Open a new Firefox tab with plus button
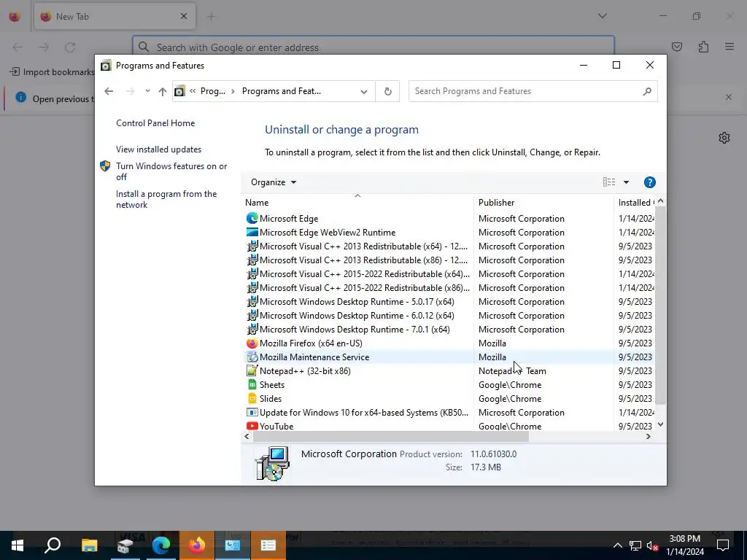The image size is (747, 560). click(211, 16)
